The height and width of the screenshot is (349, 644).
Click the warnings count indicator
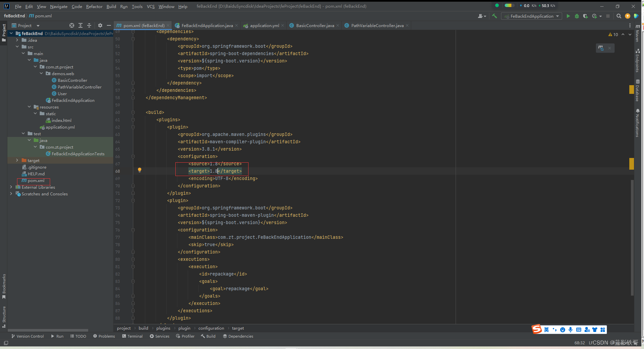click(x=613, y=34)
